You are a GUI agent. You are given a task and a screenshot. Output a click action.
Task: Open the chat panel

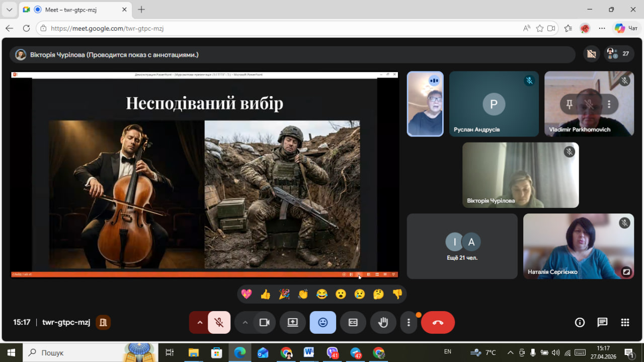point(602,323)
